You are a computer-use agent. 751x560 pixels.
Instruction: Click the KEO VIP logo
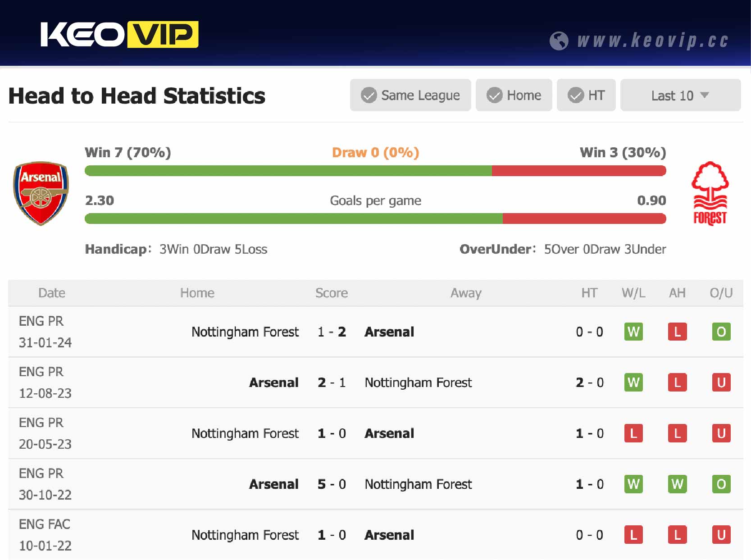point(119,35)
